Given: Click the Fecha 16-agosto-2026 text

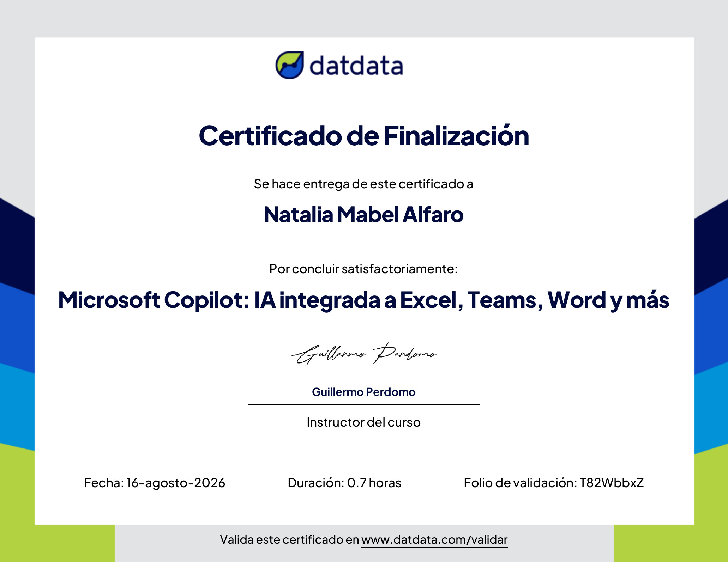Looking at the screenshot, I should (x=155, y=483).
